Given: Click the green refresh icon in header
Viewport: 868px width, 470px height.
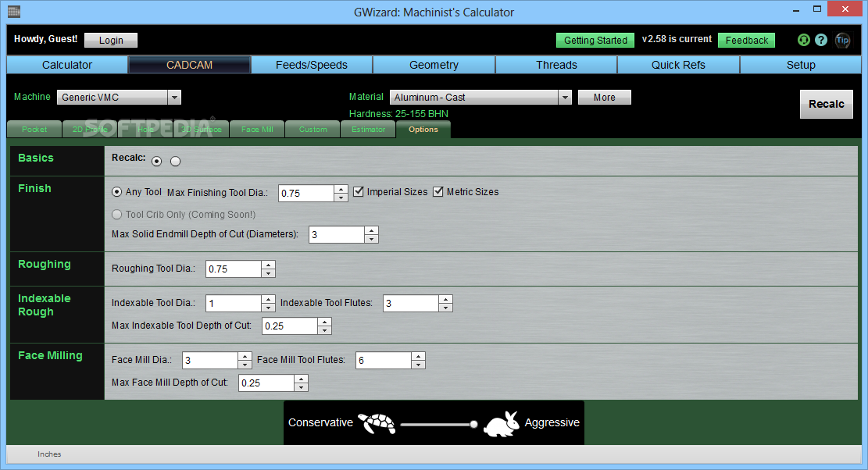Looking at the screenshot, I should click(x=803, y=40).
